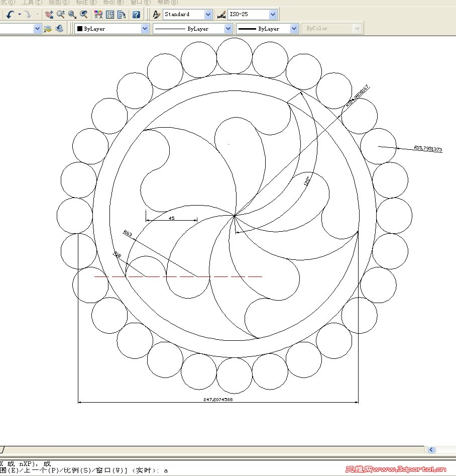Expand the ByLayer linetype dropdown

tap(228, 29)
